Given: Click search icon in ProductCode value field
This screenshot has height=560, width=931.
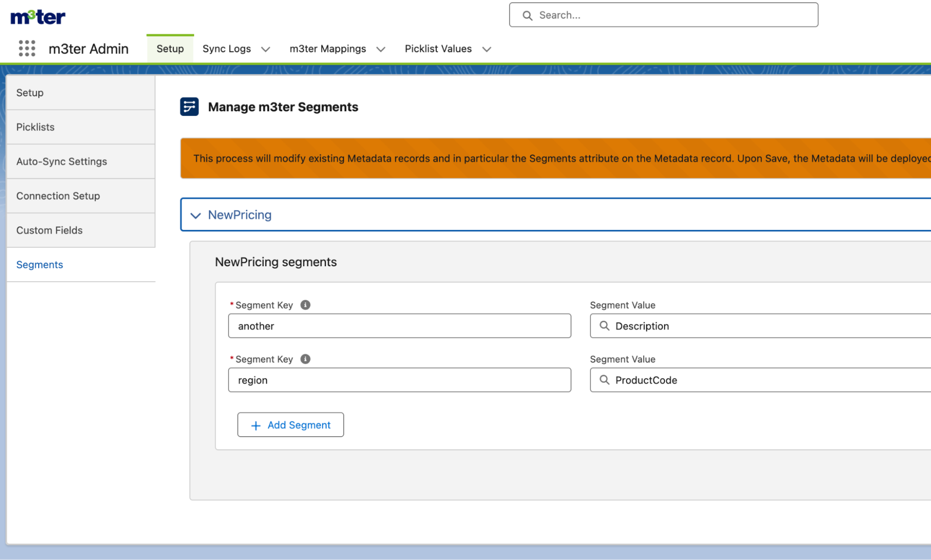Looking at the screenshot, I should click(604, 380).
